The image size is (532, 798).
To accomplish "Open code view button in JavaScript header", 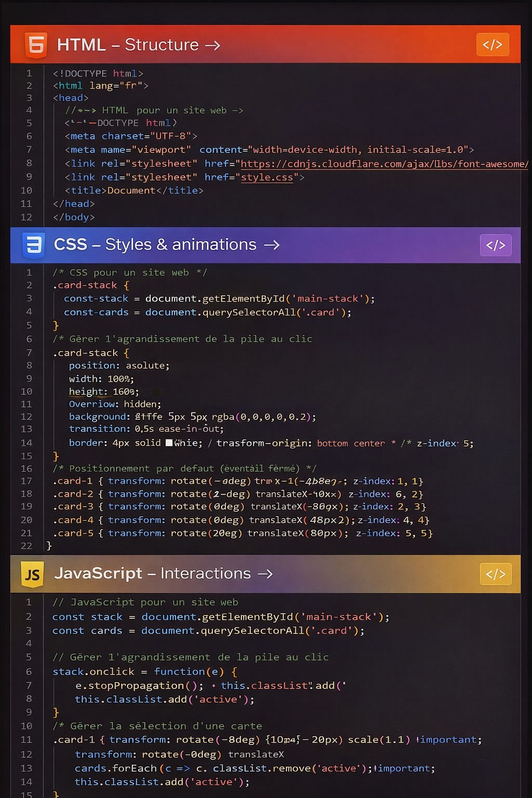I will click(496, 574).
